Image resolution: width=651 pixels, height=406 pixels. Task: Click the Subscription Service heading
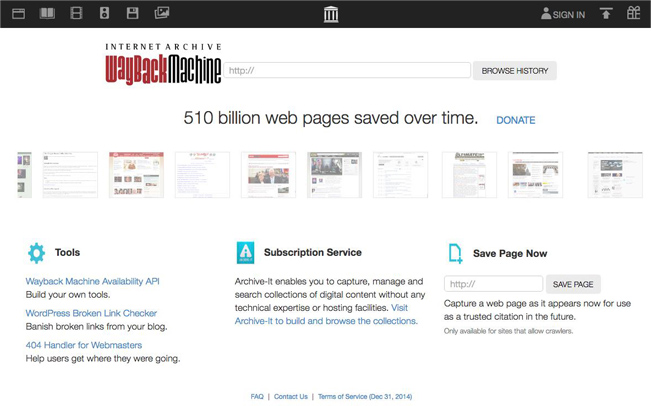click(313, 252)
